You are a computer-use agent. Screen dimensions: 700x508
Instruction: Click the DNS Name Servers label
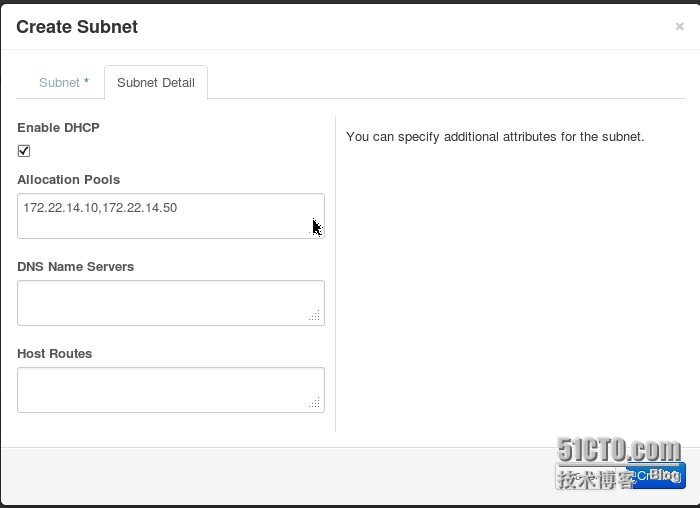pyautogui.click(x=76, y=267)
